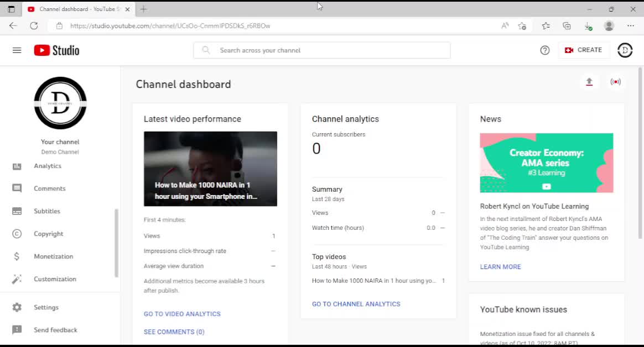Click the Comments icon in the sidebar

(x=17, y=188)
